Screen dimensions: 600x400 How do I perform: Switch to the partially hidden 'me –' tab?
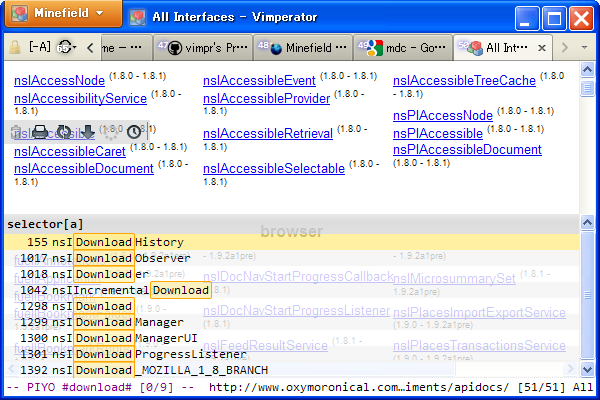point(127,48)
